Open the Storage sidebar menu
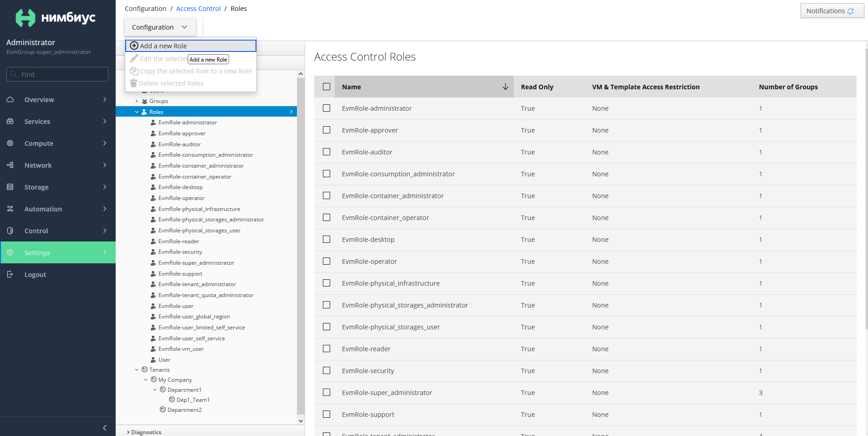This screenshot has height=436, width=868. (x=58, y=187)
